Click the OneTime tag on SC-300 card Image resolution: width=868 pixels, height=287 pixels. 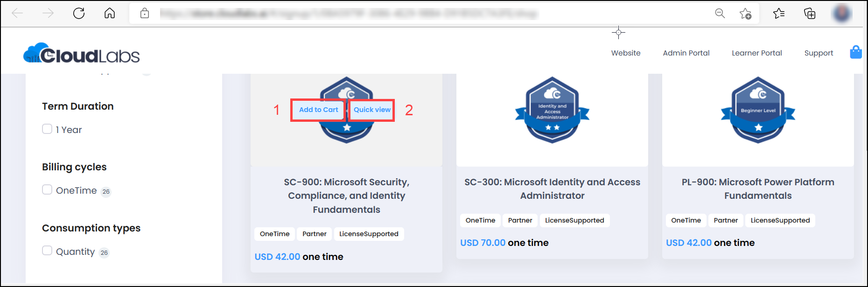[x=480, y=220]
